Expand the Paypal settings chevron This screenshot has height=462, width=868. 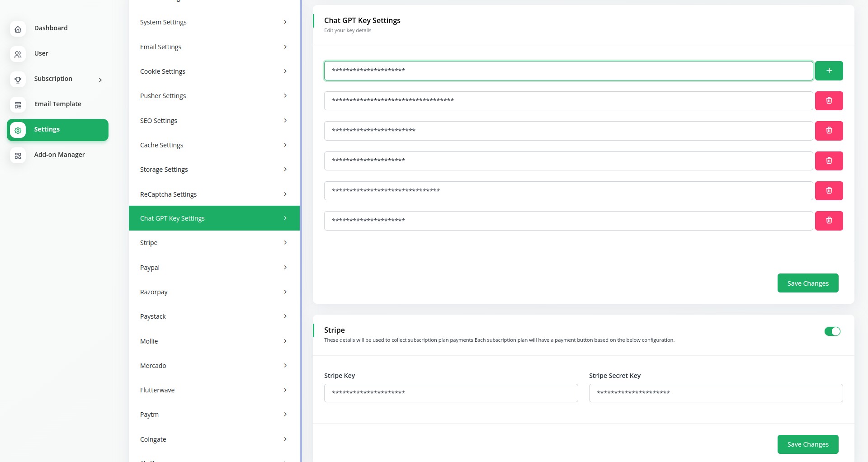click(x=285, y=268)
